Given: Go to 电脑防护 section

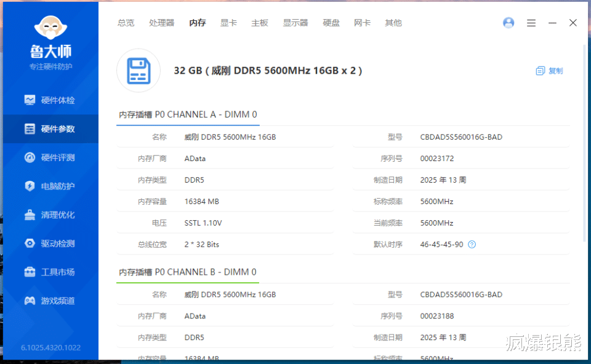Looking at the screenshot, I should tap(50, 186).
